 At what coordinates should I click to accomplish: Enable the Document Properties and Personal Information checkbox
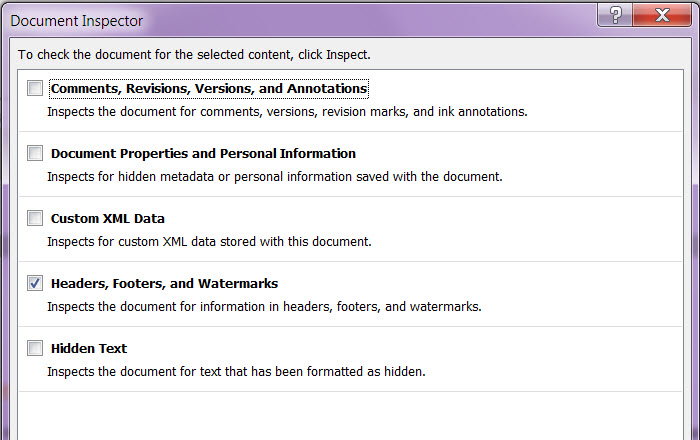coord(35,153)
